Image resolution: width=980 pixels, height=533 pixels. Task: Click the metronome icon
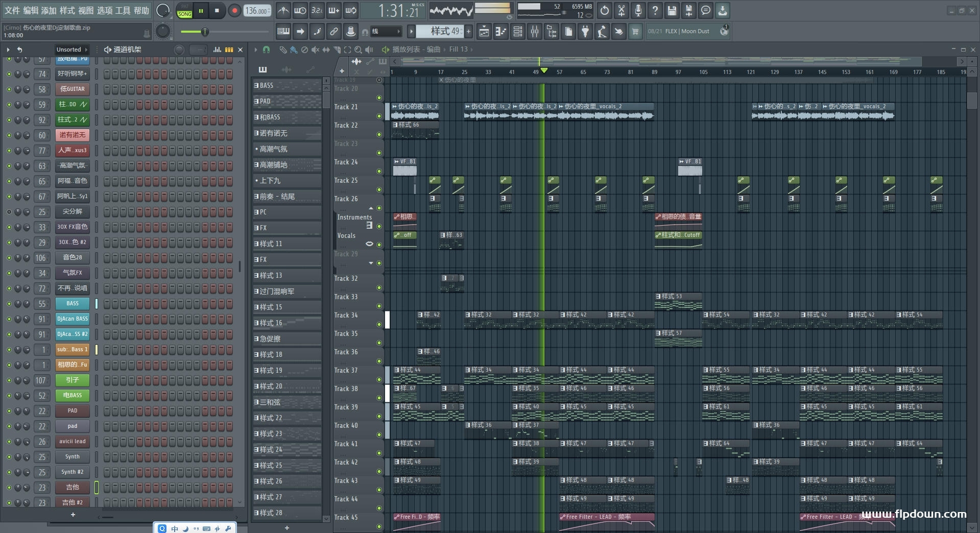point(283,10)
